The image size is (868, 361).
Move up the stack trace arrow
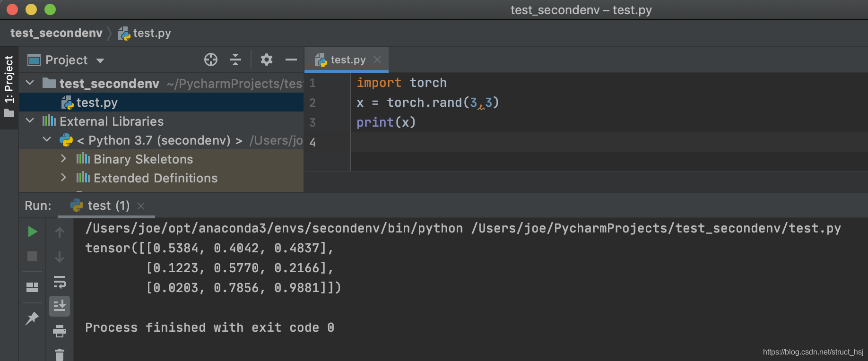click(x=60, y=232)
